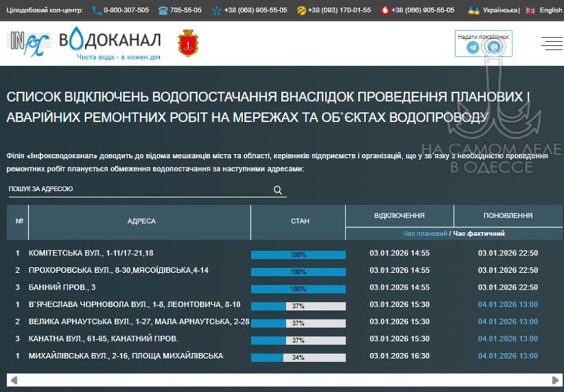Viewport: 564px width, 392px height.
Task: Select the Vodafone icon near 066 number
Action: tap(385, 10)
